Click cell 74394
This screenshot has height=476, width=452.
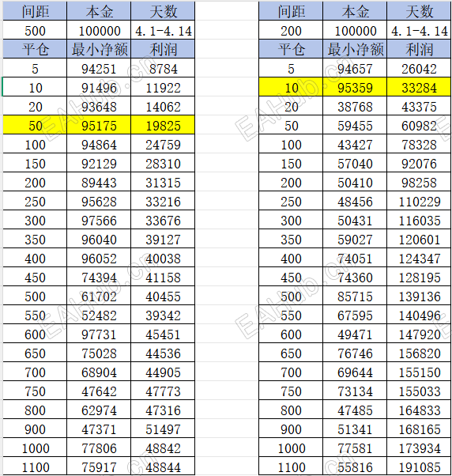pyautogui.click(x=99, y=277)
